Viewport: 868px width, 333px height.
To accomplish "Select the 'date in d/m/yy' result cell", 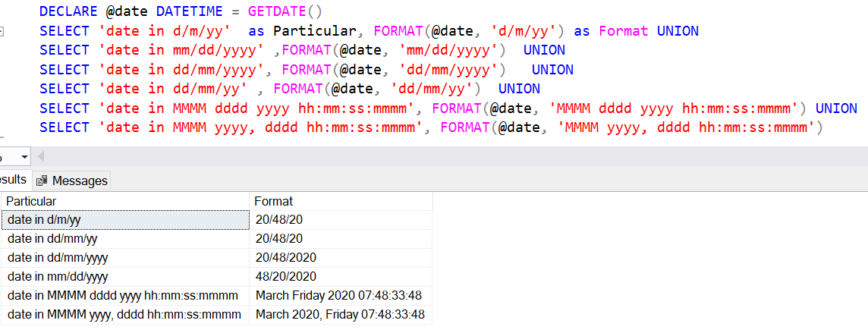I will point(125,220).
